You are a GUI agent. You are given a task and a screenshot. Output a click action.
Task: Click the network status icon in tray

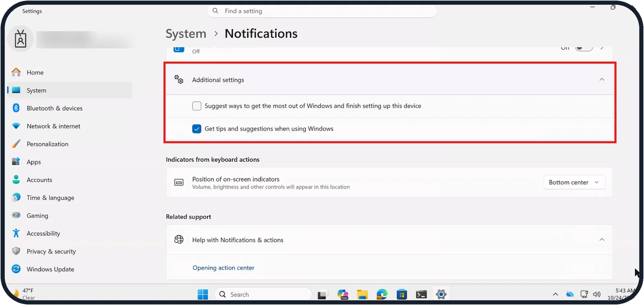coord(584,294)
